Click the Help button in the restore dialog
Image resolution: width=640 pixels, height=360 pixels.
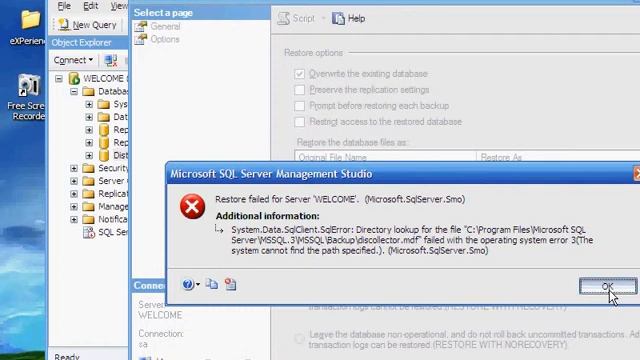pyautogui.click(x=349, y=18)
